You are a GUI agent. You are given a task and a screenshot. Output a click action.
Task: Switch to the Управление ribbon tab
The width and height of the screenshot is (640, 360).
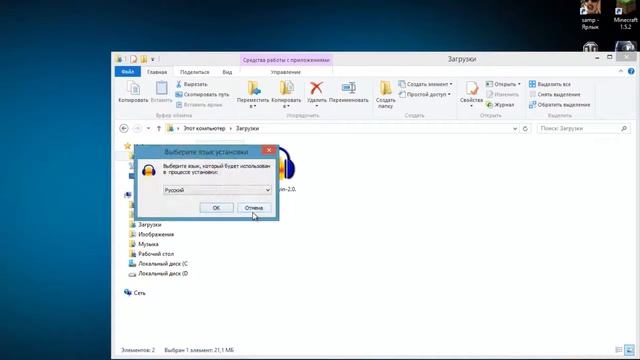click(x=286, y=72)
